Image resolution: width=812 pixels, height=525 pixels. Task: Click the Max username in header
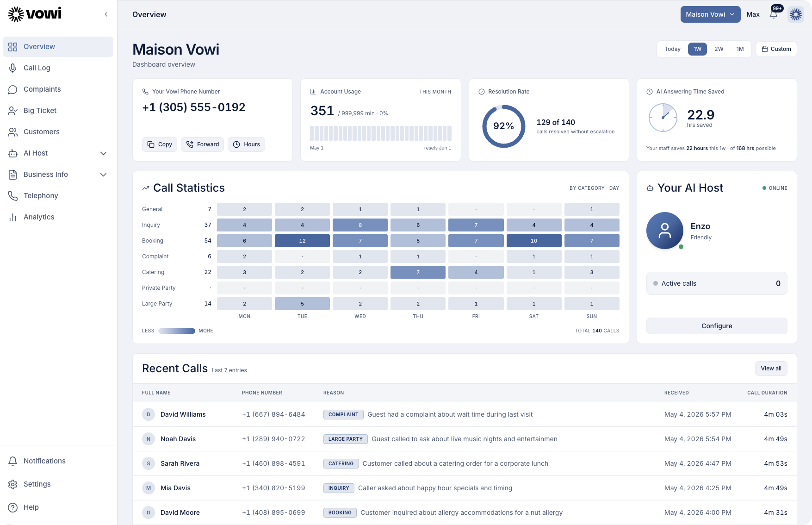click(x=753, y=14)
